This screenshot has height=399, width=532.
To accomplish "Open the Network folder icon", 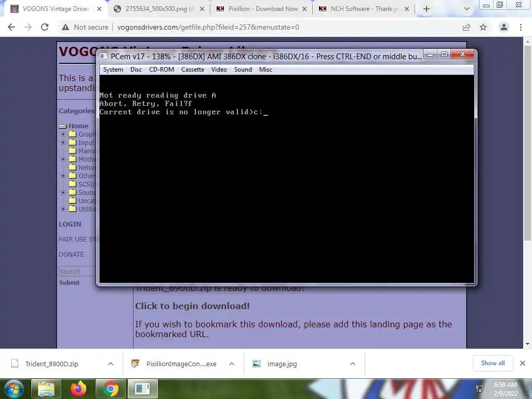I will pos(73,167).
